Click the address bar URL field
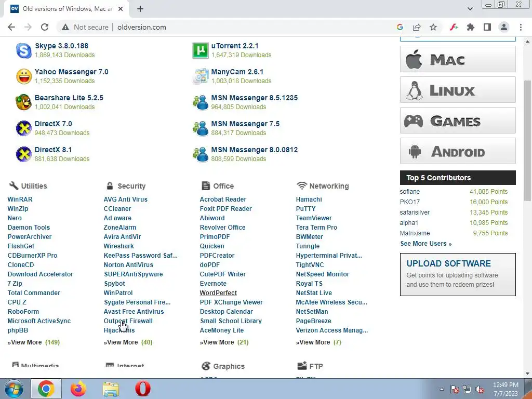Viewport: 532px width, 399px height. click(251, 27)
